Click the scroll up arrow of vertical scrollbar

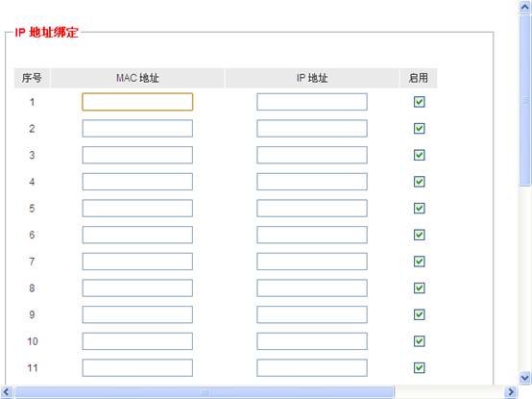point(525,7)
